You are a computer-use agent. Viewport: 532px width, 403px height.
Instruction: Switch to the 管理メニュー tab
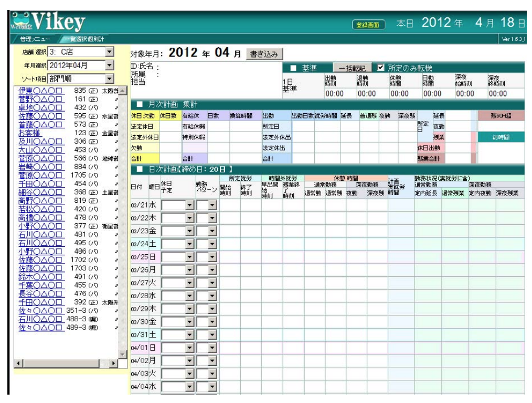(34, 39)
